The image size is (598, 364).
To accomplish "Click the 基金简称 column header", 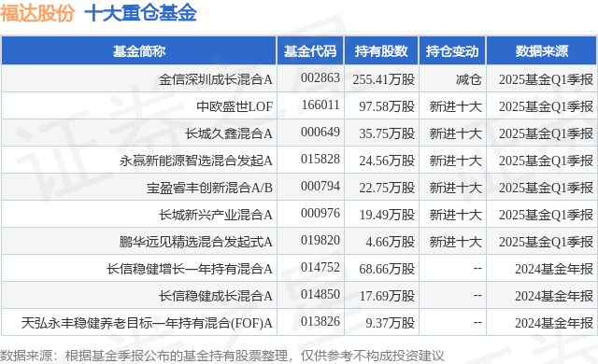I will click(x=139, y=50).
